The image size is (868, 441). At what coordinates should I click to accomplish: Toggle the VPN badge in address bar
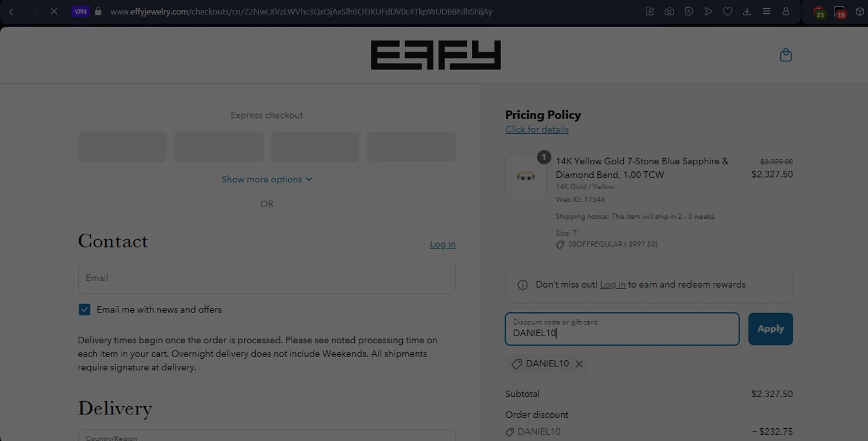click(80, 12)
